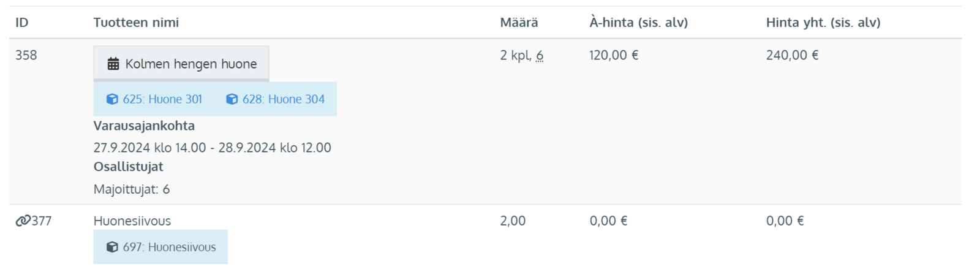980x277 pixels.
Task: Open the 697: Huonesiivous resource tag
Action: click(161, 247)
